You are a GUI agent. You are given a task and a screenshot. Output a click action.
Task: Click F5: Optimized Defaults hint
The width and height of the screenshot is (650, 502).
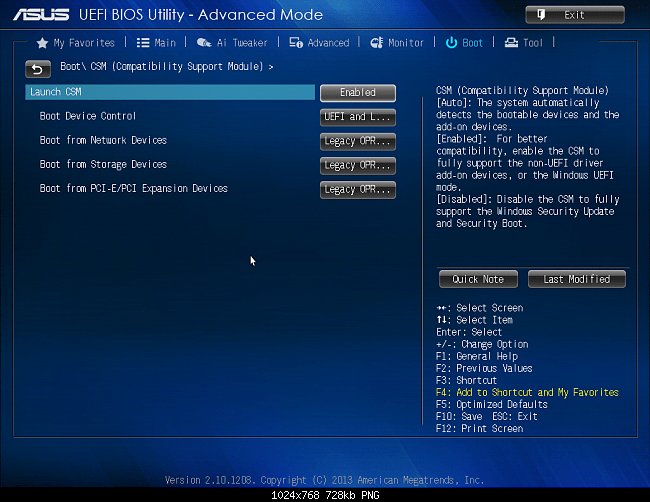coord(492,404)
